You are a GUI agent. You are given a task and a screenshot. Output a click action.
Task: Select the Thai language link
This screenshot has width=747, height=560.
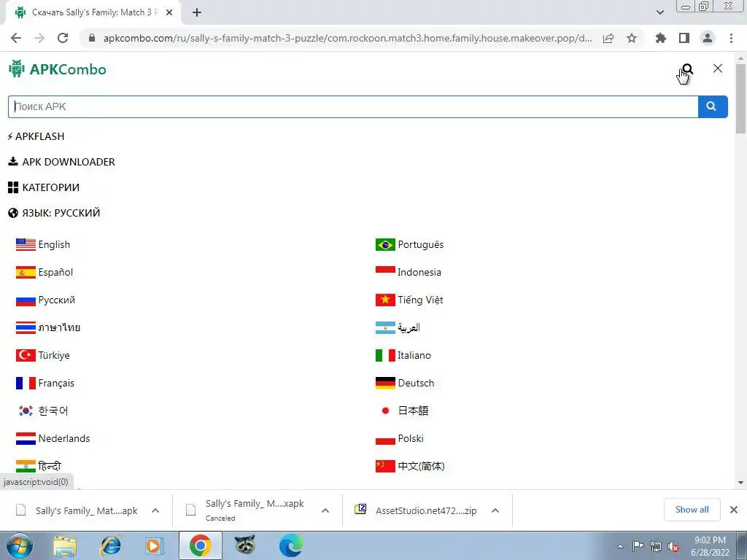pos(59,327)
